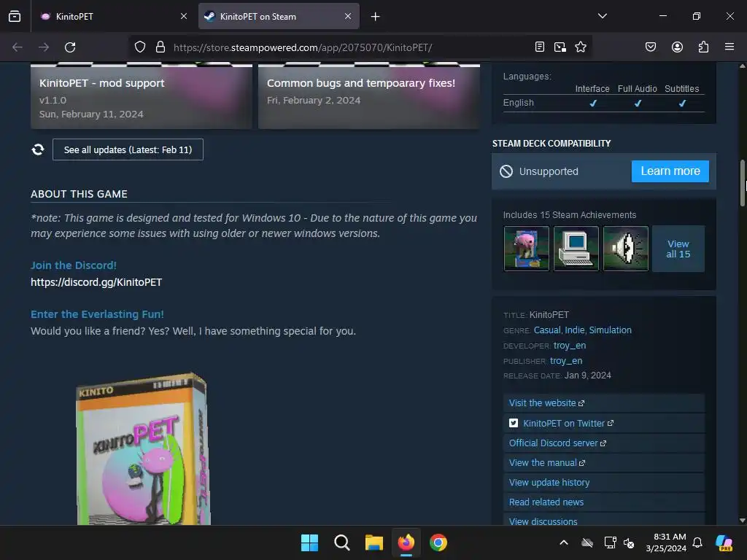
Task: Go forward one page
Action: pos(44,47)
